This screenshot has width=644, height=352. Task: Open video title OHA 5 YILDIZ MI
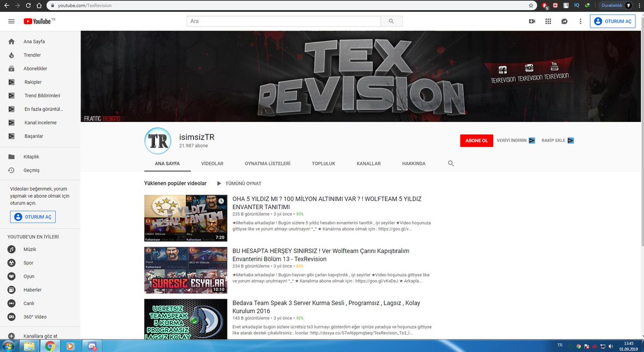(x=327, y=203)
